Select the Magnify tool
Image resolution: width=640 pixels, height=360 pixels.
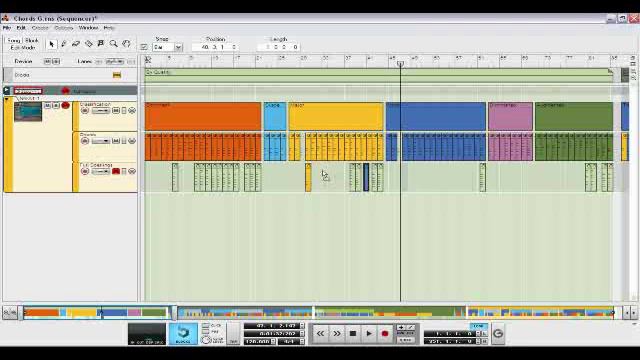tap(113, 44)
